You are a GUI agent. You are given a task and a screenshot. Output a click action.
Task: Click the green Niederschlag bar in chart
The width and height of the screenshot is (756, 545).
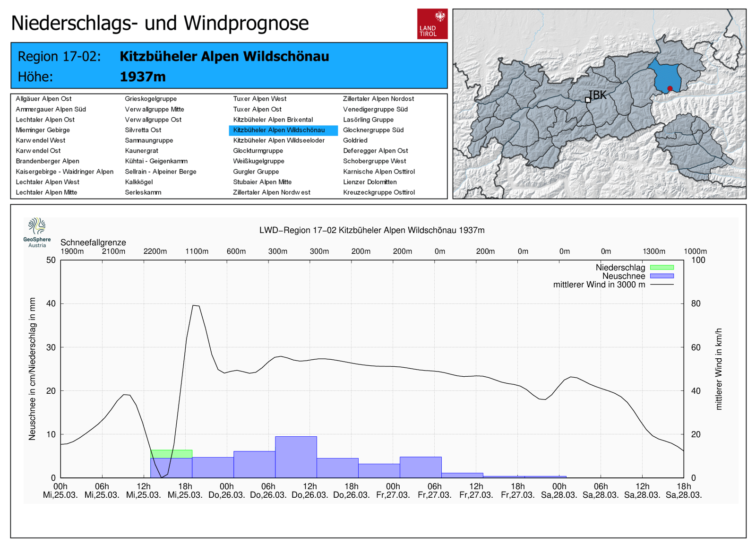pos(171,454)
